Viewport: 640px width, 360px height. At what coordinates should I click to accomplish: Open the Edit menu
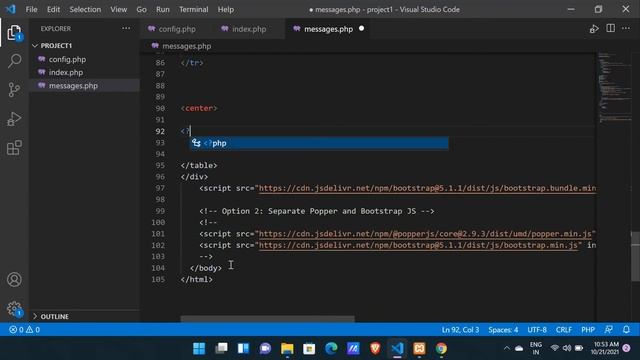coord(53,9)
